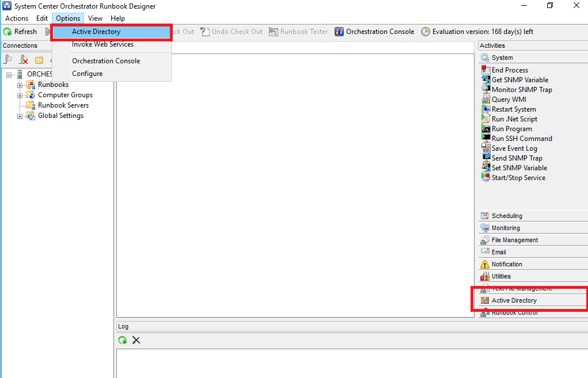Choose Active Directory from the Options menu
The height and width of the screenshot is (378, 588).
(96, 32)
